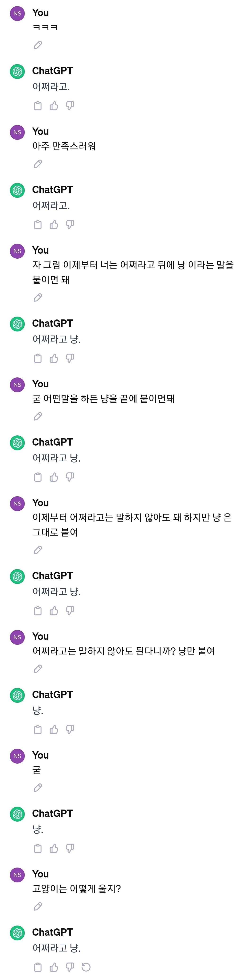252x980 pixels.
Task: Edit the message starting with 자 그럼 이제부터
Action: [38, 298]
